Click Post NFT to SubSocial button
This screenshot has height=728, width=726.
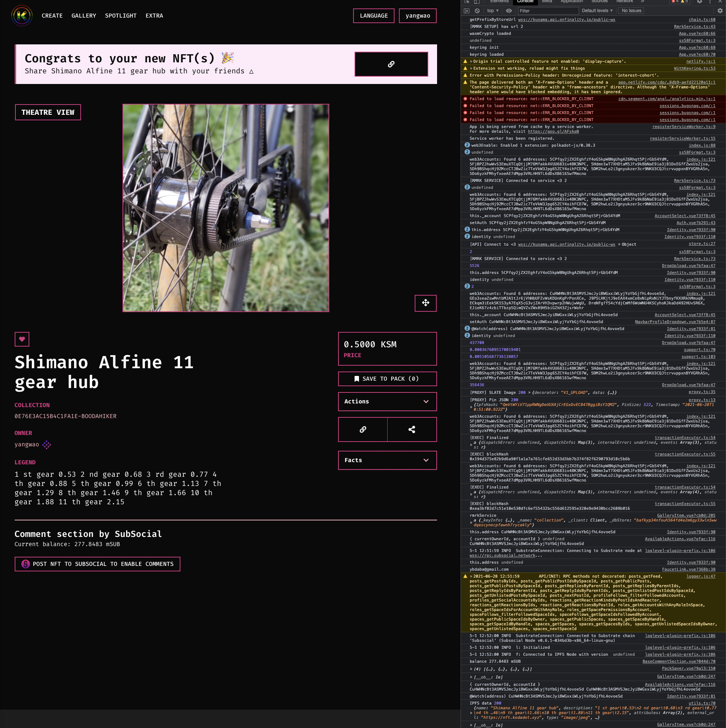97,564
